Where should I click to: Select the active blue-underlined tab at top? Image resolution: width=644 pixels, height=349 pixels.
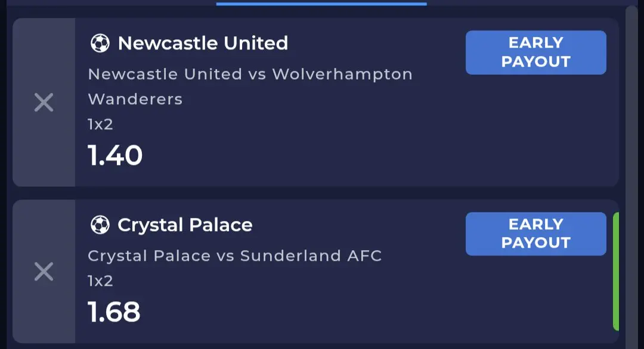pos(321,4)
